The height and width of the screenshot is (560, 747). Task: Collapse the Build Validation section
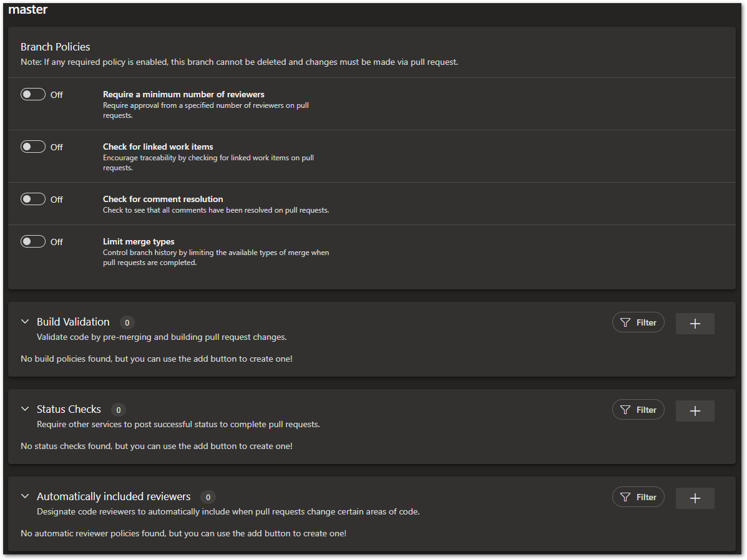(25, 322)
